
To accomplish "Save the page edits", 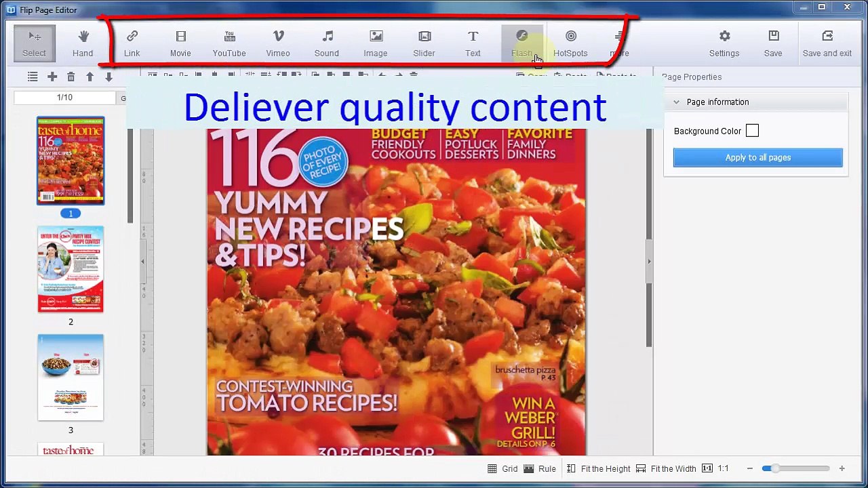I will point(773,43).
